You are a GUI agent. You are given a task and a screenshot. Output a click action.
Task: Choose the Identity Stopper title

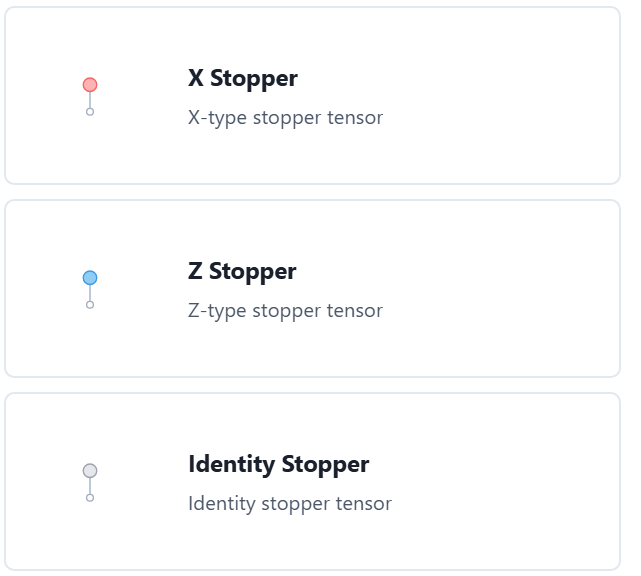point(279,464)
